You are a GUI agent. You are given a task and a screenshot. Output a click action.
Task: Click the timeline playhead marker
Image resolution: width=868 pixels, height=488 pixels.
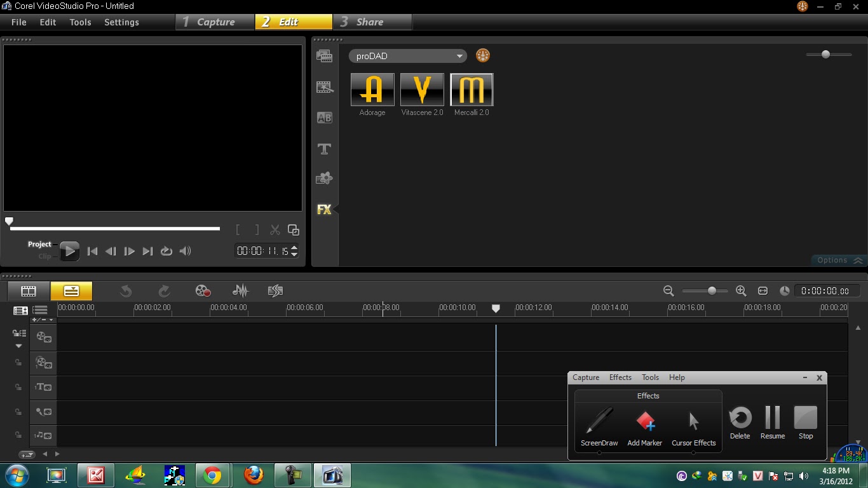point(496,308)
